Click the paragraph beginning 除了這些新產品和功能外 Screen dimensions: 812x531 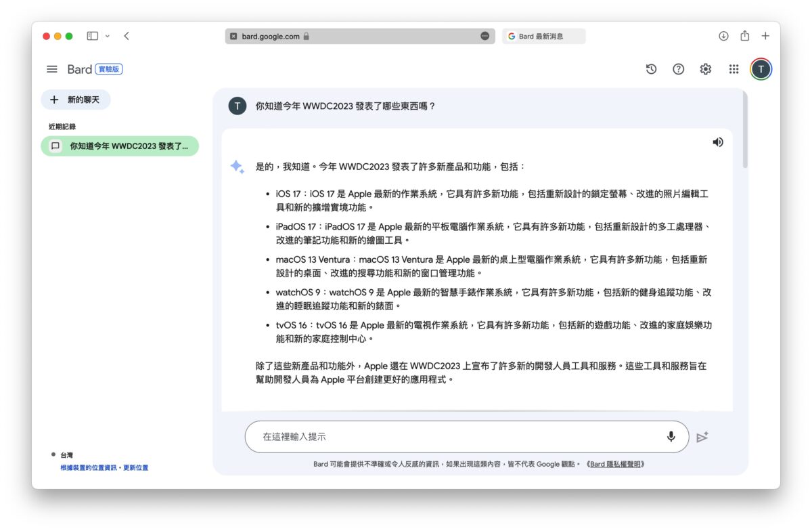tap(481, 373)
